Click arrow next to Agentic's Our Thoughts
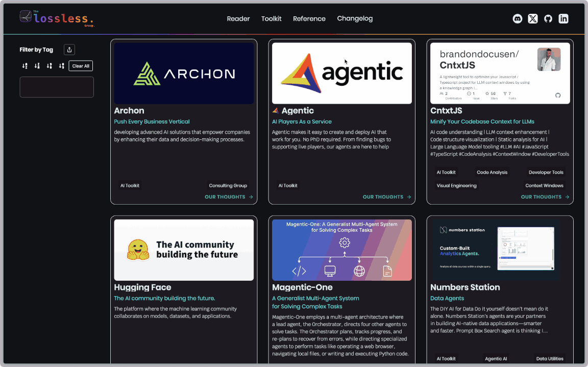Image resolution: width=588 pixels, height=367 pixels. (409, 197)
